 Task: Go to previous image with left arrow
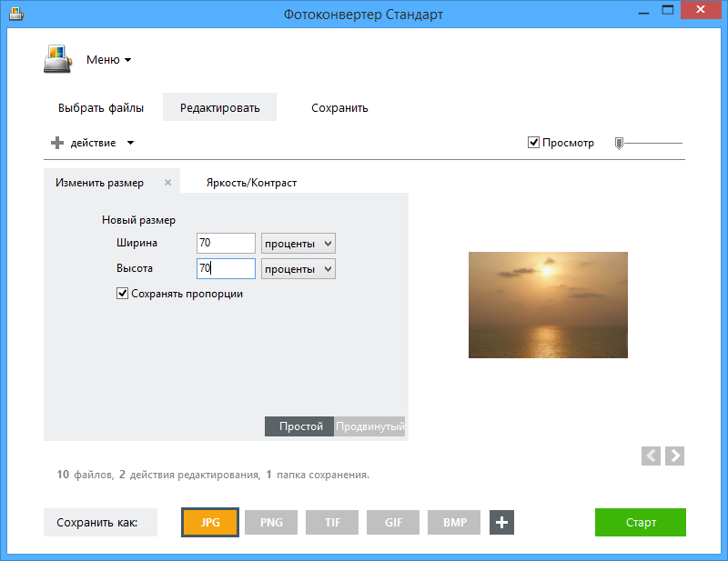pyautogui.click(x=651, y=456)
